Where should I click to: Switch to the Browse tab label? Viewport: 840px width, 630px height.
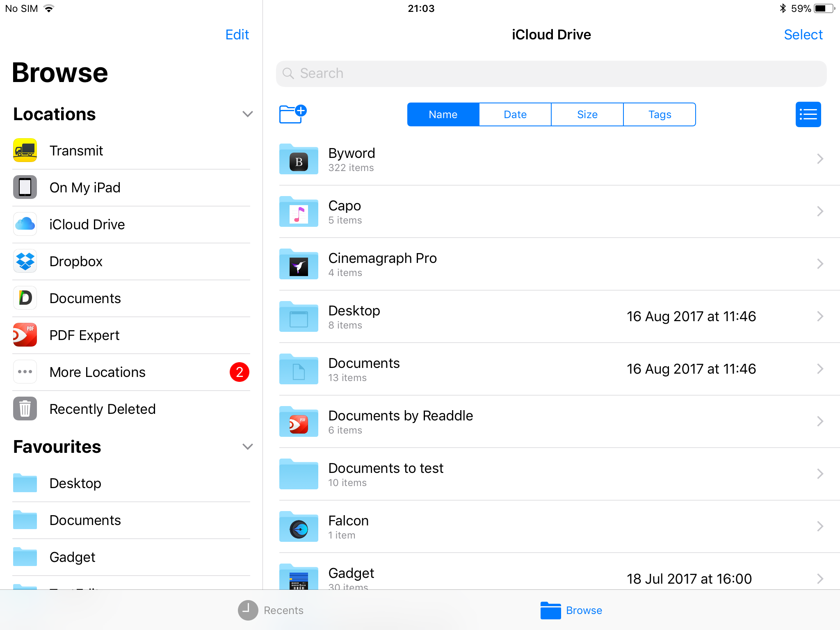click(x=584, y=610)
